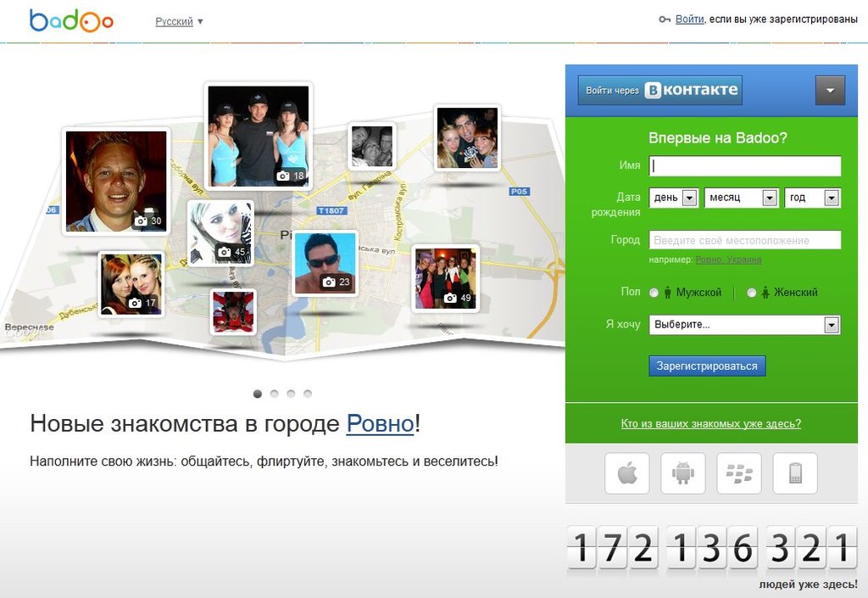Open the small black-and-white profile photo
This screenshot has width=868, height=598.
coord(372,146)
